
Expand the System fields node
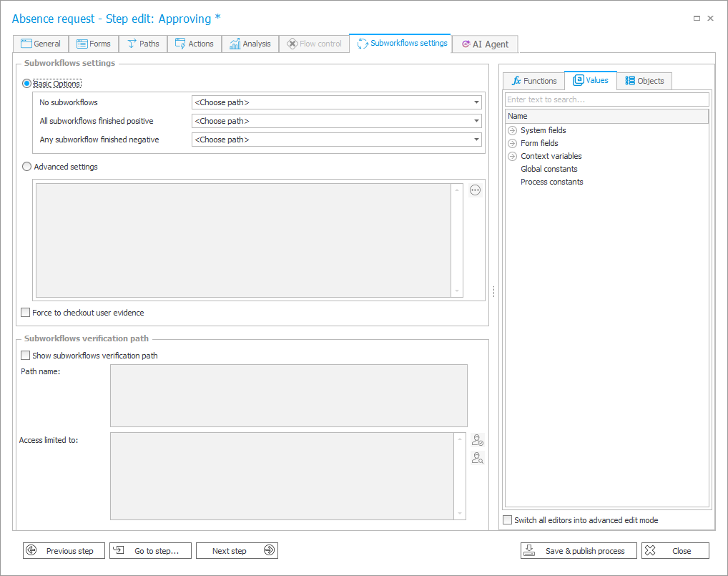[513, 130]
